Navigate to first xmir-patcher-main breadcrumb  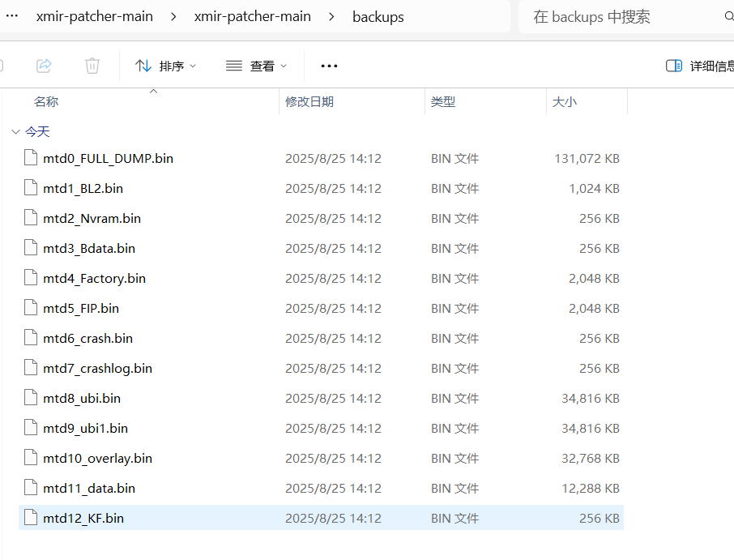(94, 17)
